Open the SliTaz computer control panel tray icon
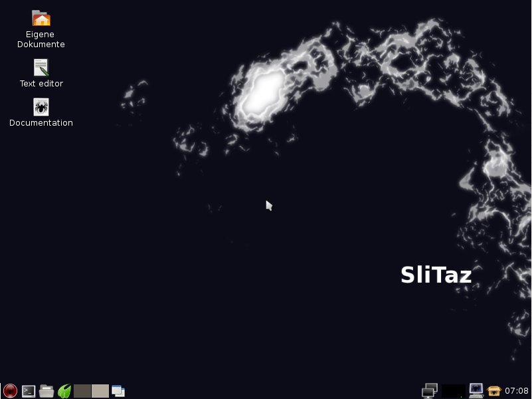 [x=476, y=390]
